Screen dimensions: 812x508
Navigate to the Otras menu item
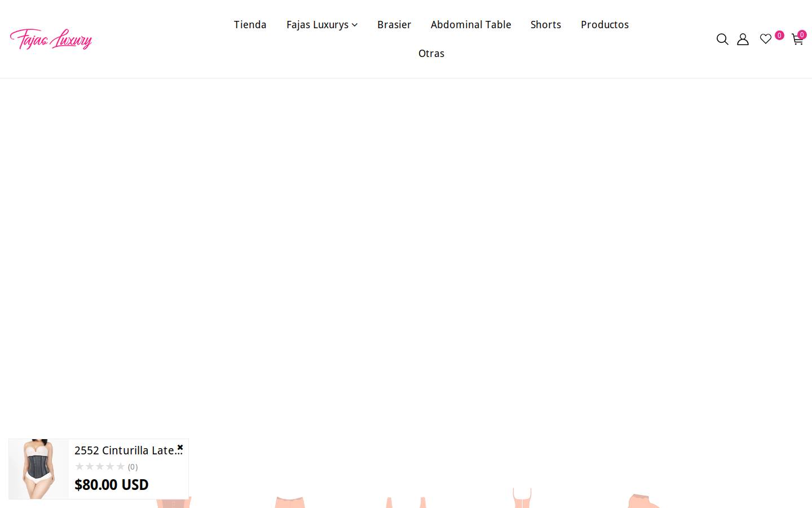[431, 53]
